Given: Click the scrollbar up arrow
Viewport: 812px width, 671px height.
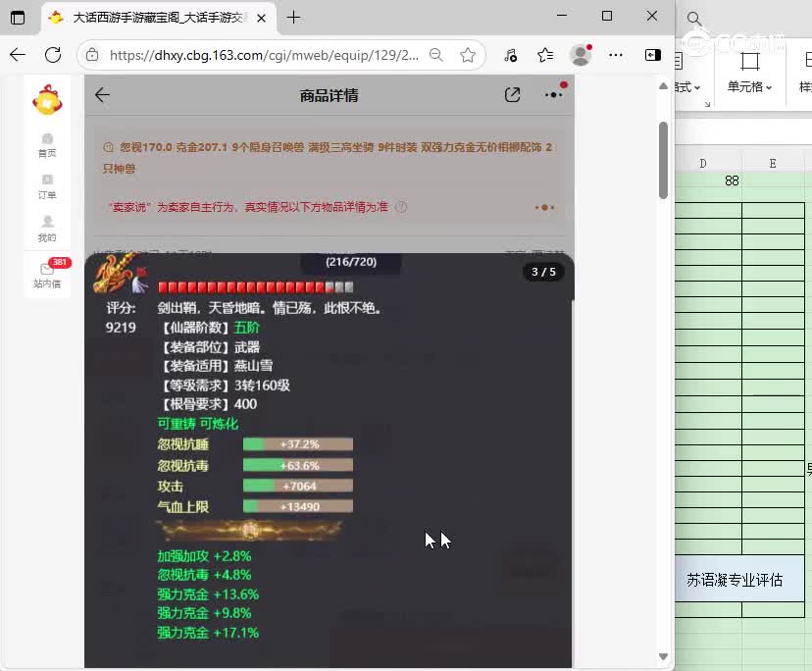Looking at the screenshot, I should pyautogui.click(x=663, y=86).
